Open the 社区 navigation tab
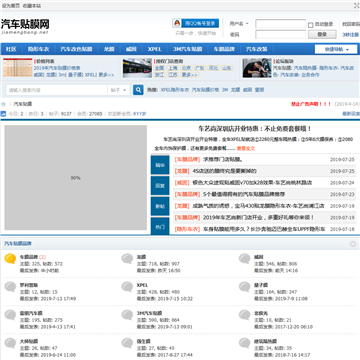The width and height of the screenshot is (360, 360). (x=11, y=49)
